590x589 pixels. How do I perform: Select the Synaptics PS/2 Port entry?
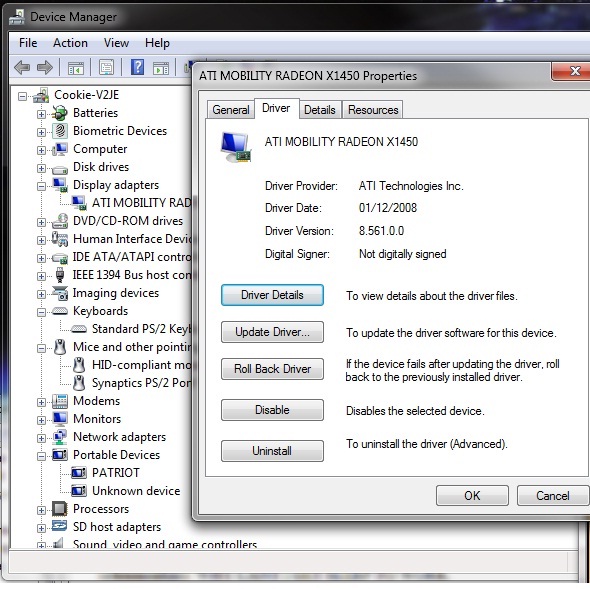point(141,383)
